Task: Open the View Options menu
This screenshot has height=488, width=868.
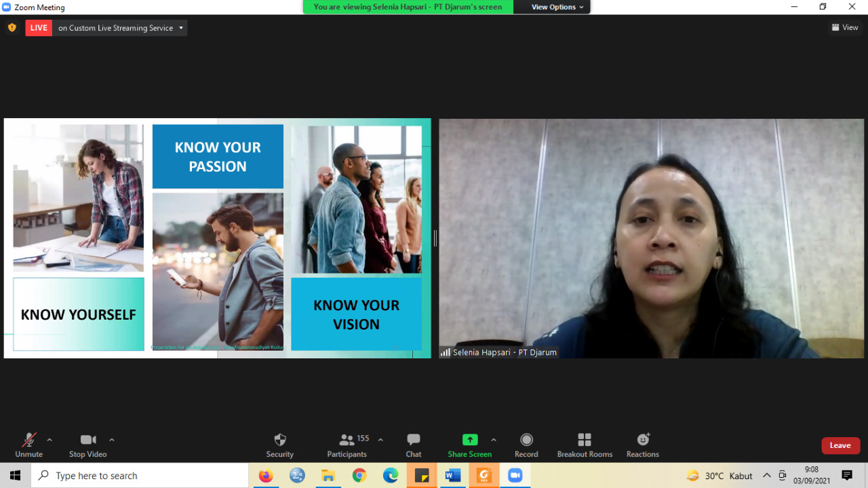Action: 557,7
